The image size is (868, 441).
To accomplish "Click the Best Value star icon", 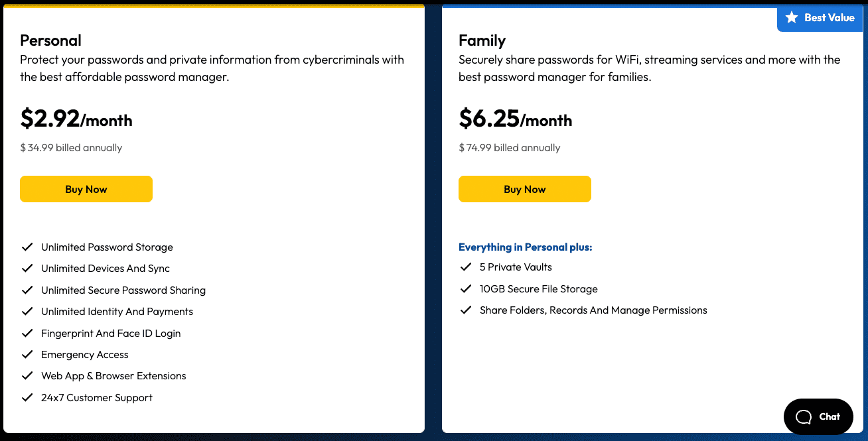I will click(x=792, y=18).
